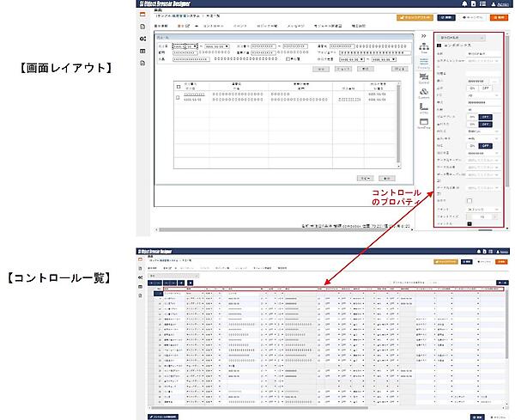Open the list-grid icon in lower screen header
This screenshot has height=420, width=515.
click(x=490, y=252)
